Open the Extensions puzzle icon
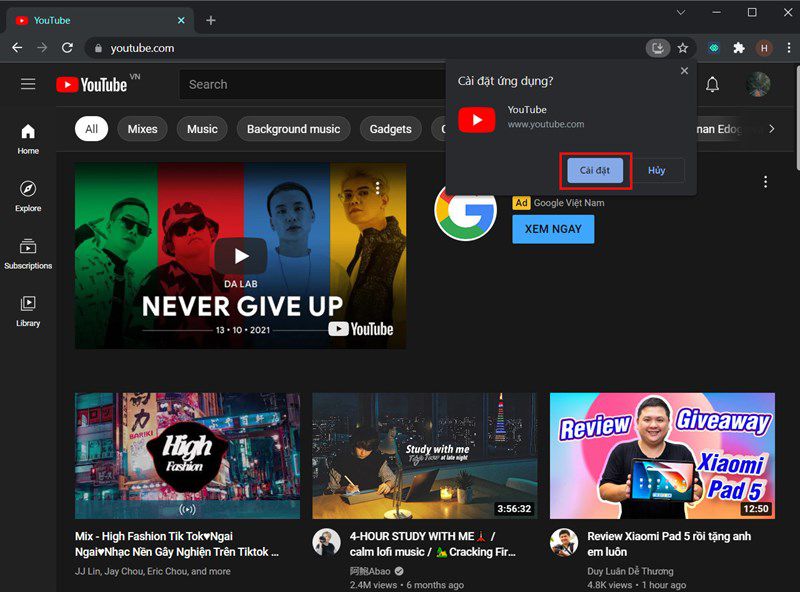Screen dimensions: 800x592 pyautogui.click(x=739, y=48)
